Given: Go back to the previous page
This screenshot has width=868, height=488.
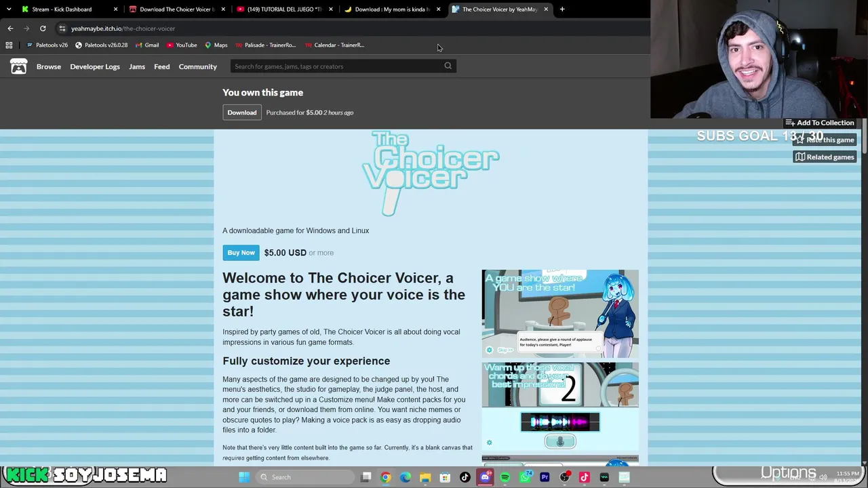Looking at the screenshot, I should tap(10, 28).
